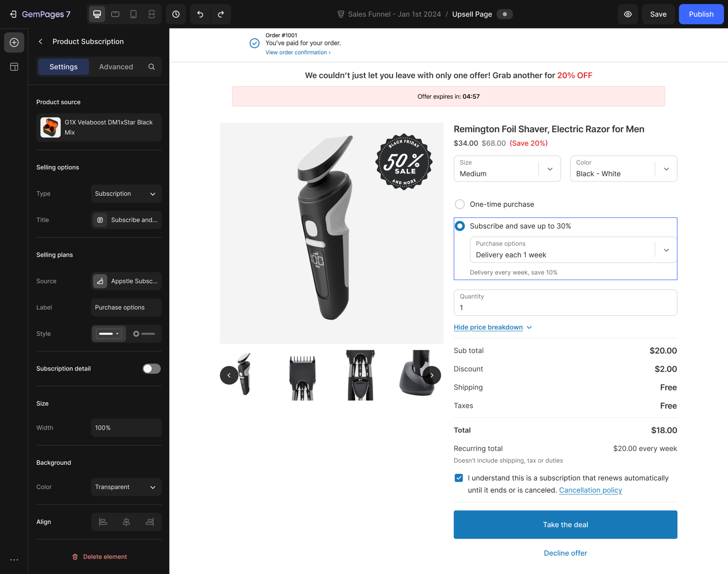Enable the Subscription detail toggle
The width and height of the screenshot is (728, 574).
tap(152, 369)
